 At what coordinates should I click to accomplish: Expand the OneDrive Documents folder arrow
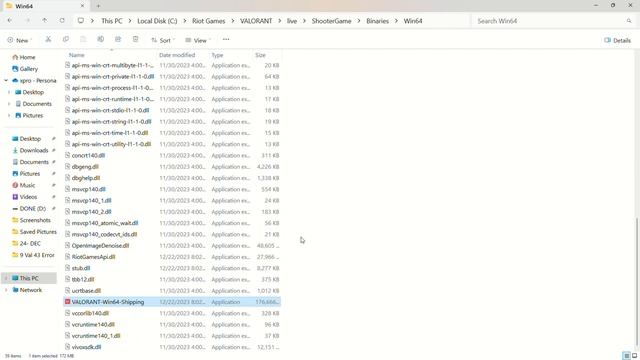pyautogui.click(x=9, y=104)
